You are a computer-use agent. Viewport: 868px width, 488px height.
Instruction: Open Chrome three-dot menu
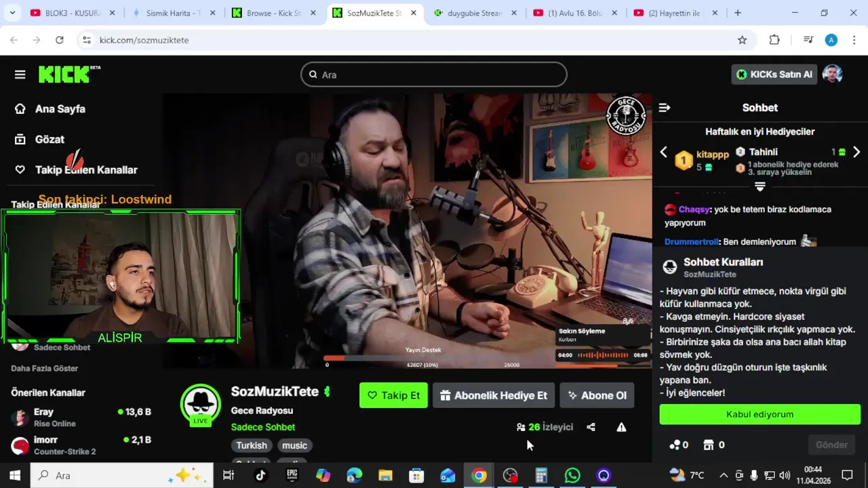[854, 40]
